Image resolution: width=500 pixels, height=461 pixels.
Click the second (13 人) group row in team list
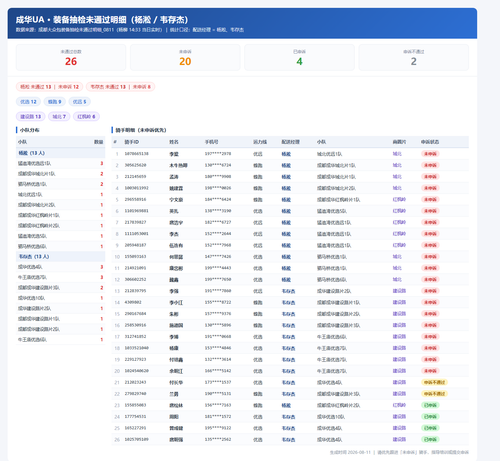pyautogui.click(x=60, y=257)
